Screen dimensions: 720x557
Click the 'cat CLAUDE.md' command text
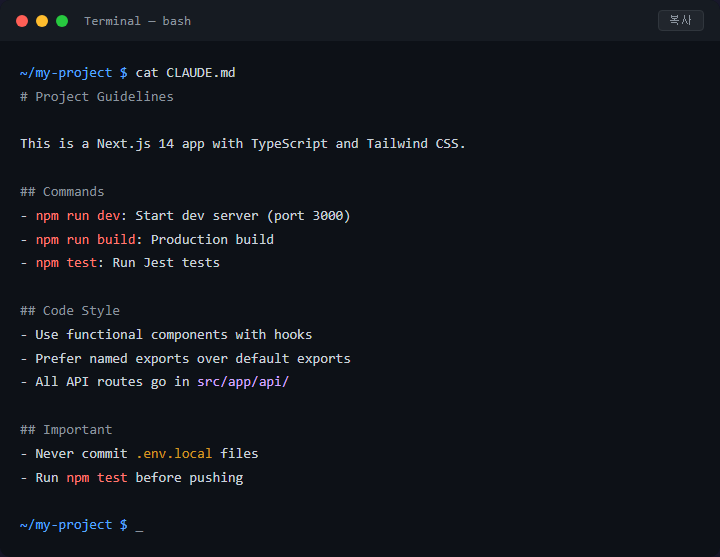click(185, 73)
